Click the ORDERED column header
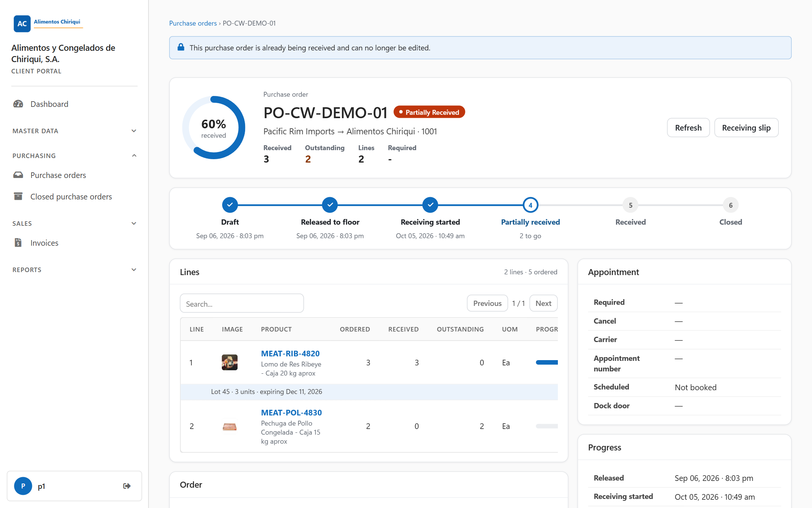The height and width of the screenshot is (508, 812). pyautogui.click(x=355, y=329)
